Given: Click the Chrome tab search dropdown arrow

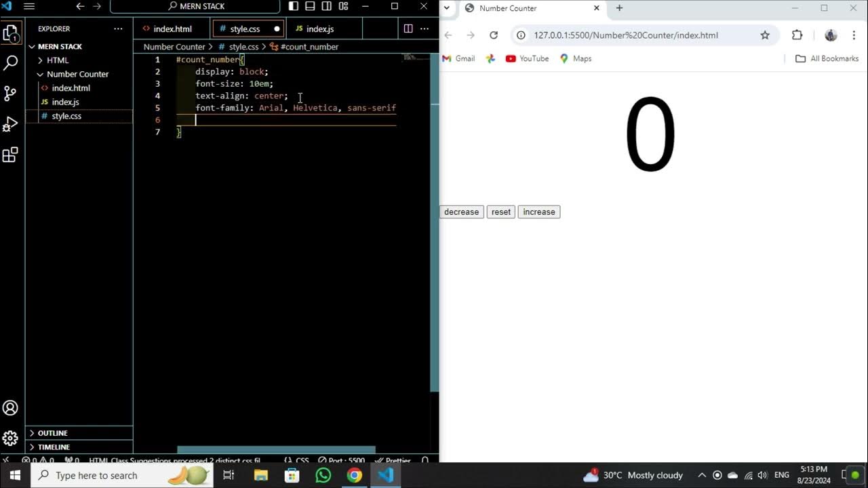Looking at the screenshot, I should [x=447, y=8].
